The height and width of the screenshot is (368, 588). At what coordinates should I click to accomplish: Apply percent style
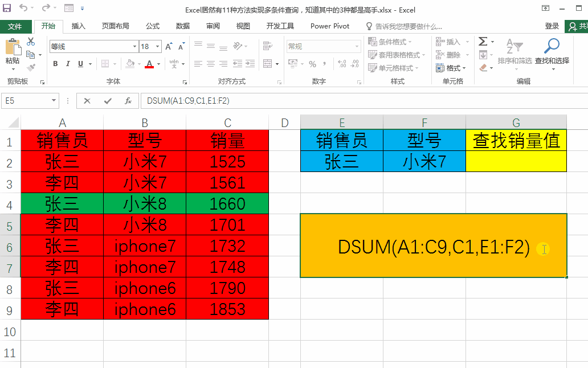(312, 64)
